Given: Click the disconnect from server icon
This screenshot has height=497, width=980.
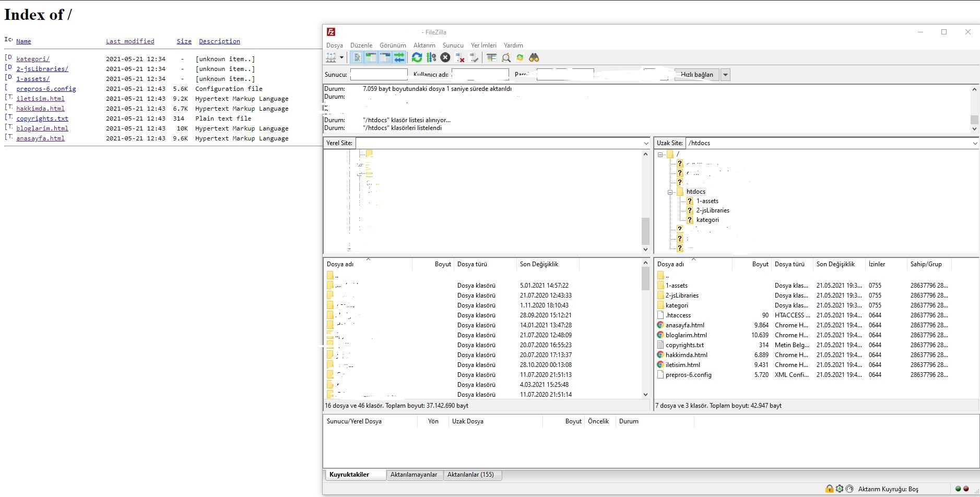Looking at the screenshot, I should click(x=459, y=57).
